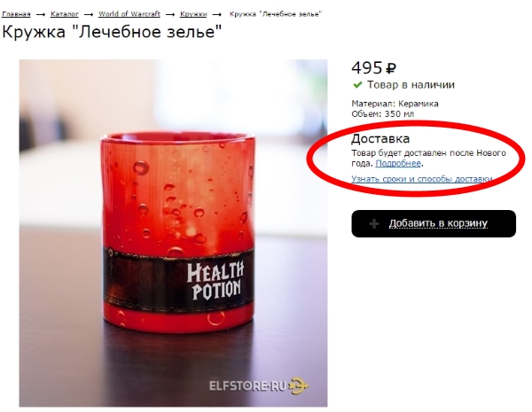Click the Health Potion mug photo
Image resolution: width=532 pixels, height=412 pixels.
point(174,233)
